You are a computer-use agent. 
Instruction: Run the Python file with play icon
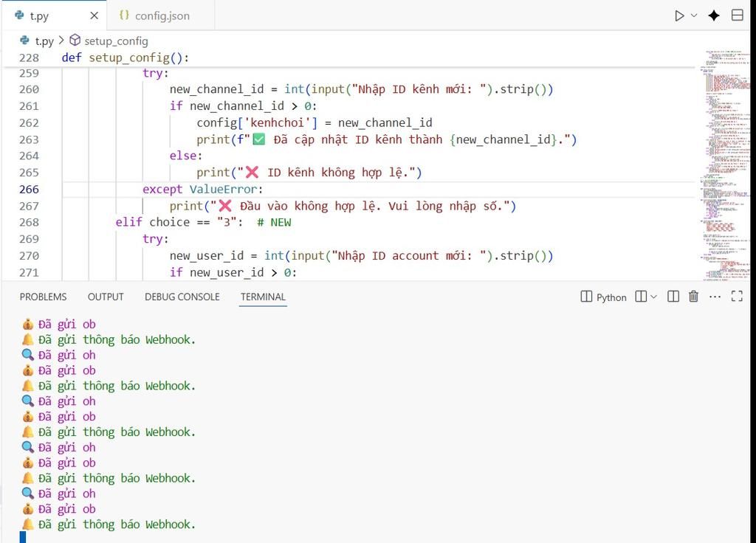pyautogui.click(x=679, y=16)
